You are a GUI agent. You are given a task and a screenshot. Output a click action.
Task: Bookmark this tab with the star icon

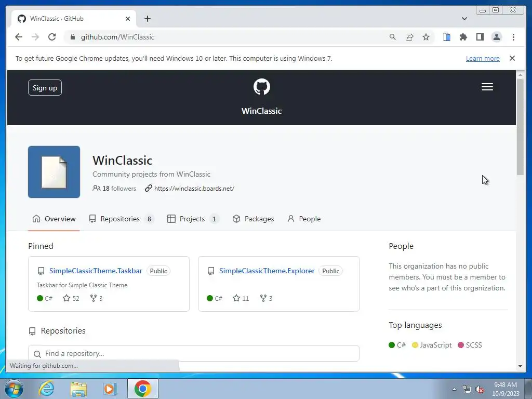click(x=426, y=37)
